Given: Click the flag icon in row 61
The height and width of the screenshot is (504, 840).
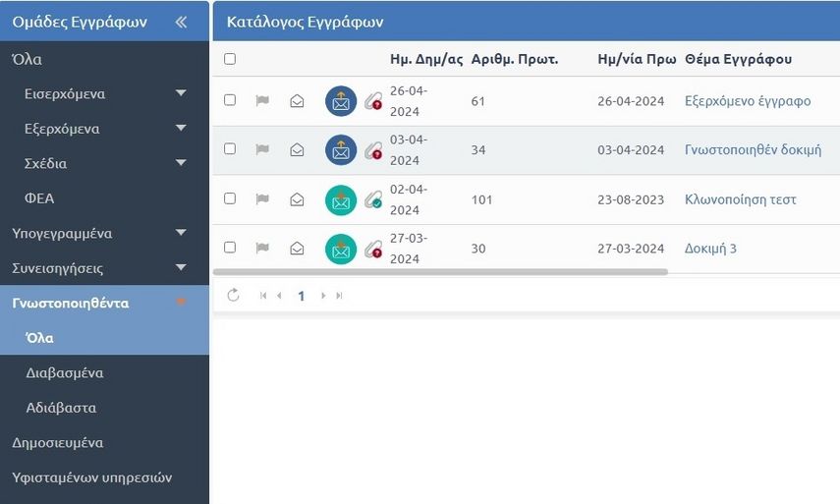Looking at the screenshot, I should [262, 100].
